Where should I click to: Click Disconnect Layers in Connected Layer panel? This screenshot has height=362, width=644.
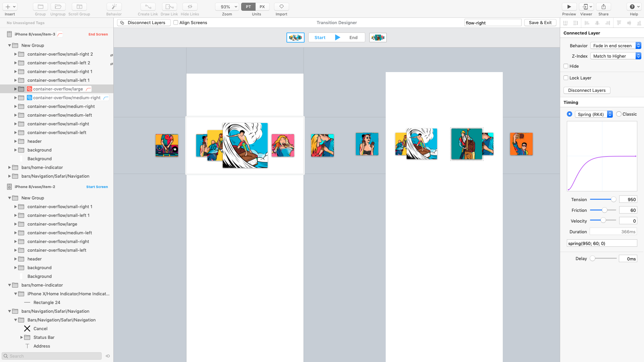[587, 90]
